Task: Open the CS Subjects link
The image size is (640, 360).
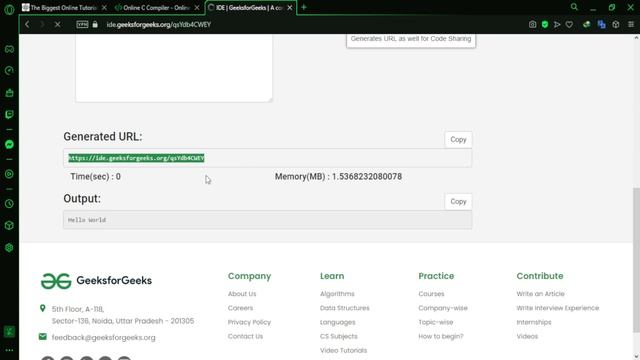Action: point(339,336)
